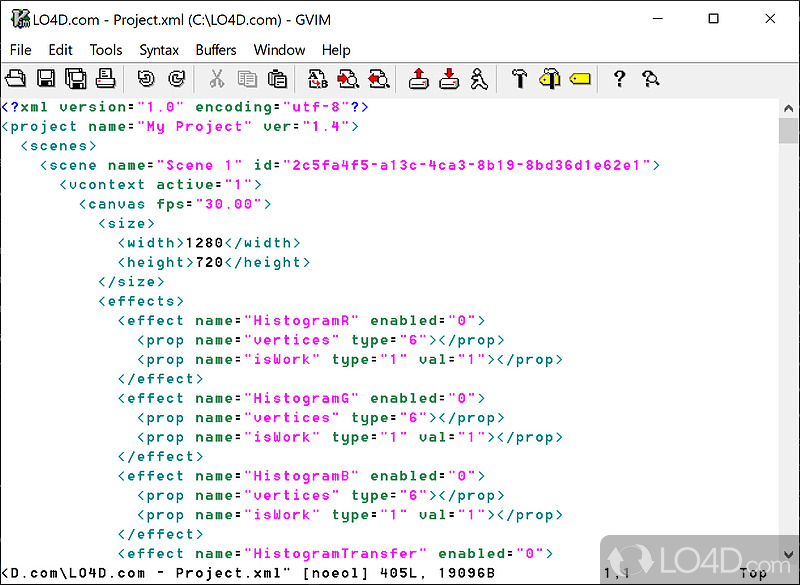The height and width of the screenshot is (585, 800).
Task: Click the Load session icon
Action: coord(418,79)
